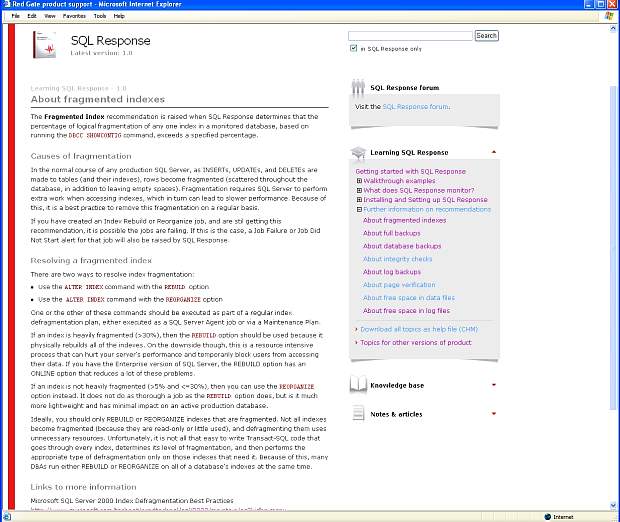Click 'Topics for other versions of product'
The image size is (620, 522).
416,342
